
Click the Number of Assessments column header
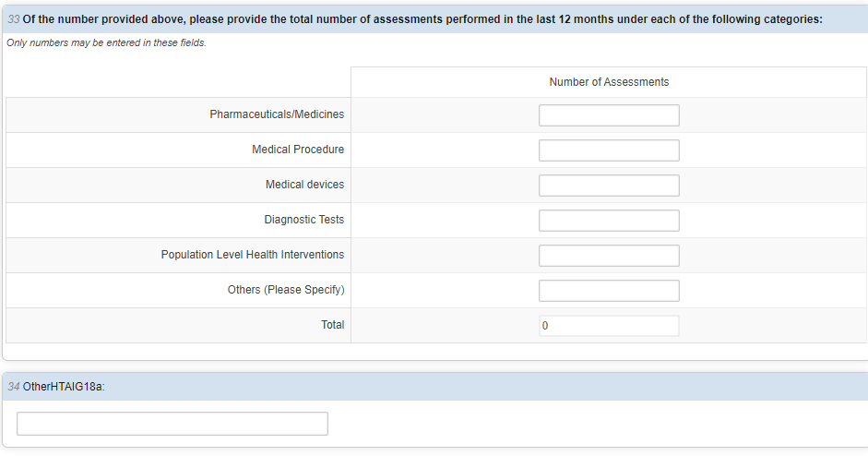(x=609, y=82)
